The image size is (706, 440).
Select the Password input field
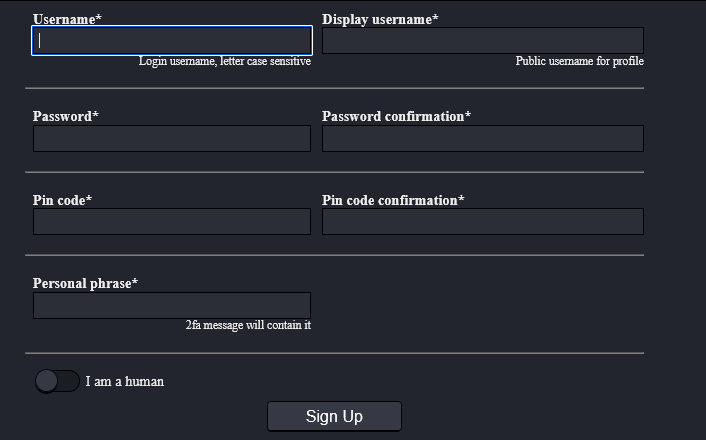pyautogui.click(x=172, y=139)
